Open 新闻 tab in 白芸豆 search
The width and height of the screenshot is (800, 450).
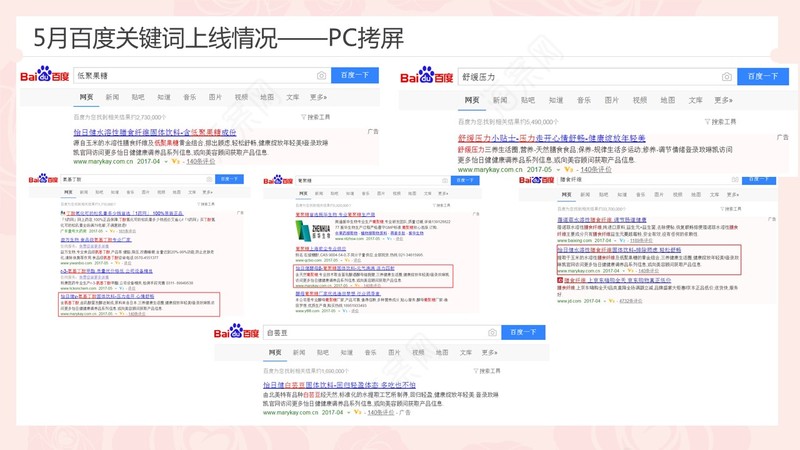coord(299,353)
